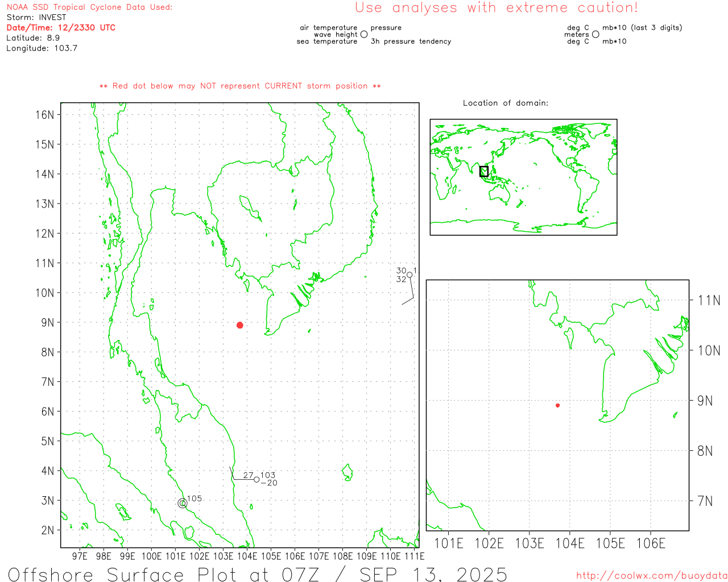
Task: Click the '9N' label on inset map
Action: point(705,401)
